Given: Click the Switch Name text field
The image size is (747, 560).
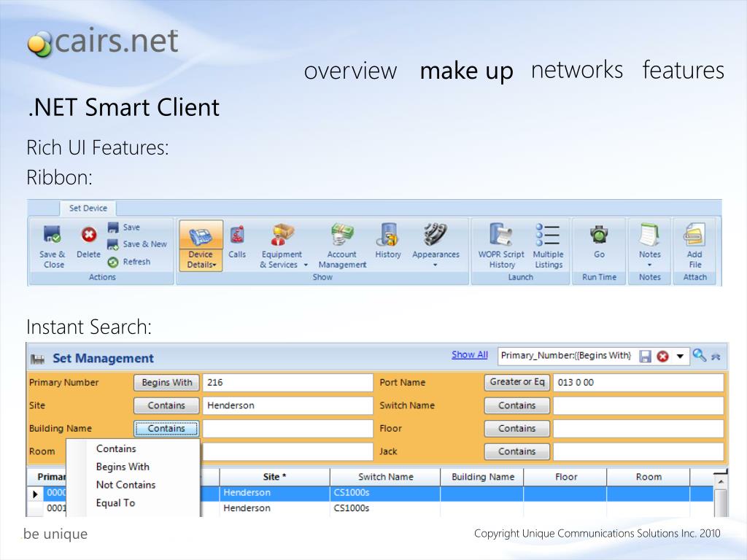Looking at the screenshot, I should 638,405.
